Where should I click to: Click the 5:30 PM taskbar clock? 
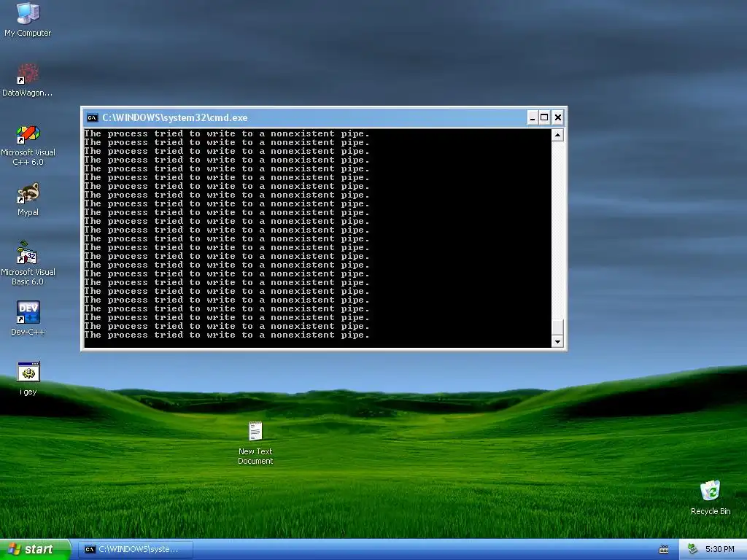click(x=719, y=550)
